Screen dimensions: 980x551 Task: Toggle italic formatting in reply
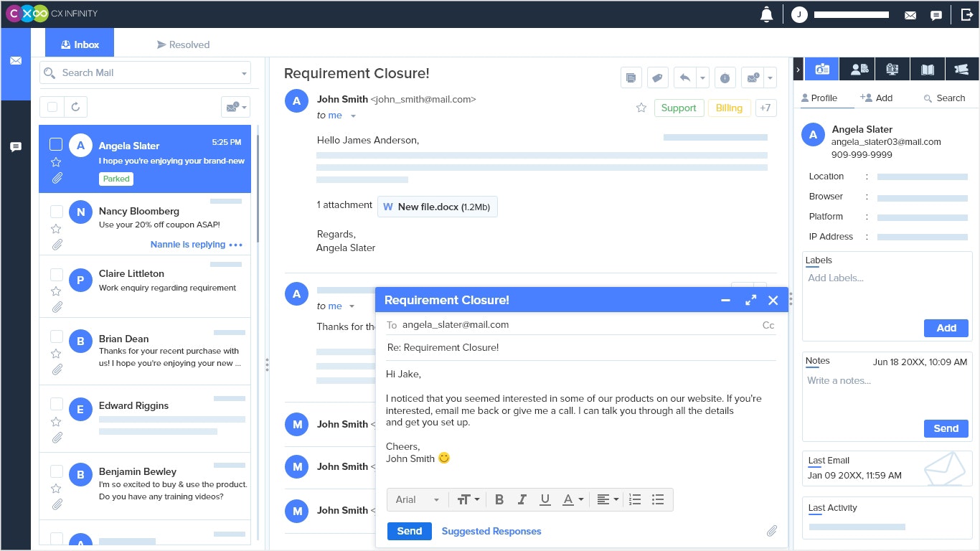(522, 499)
